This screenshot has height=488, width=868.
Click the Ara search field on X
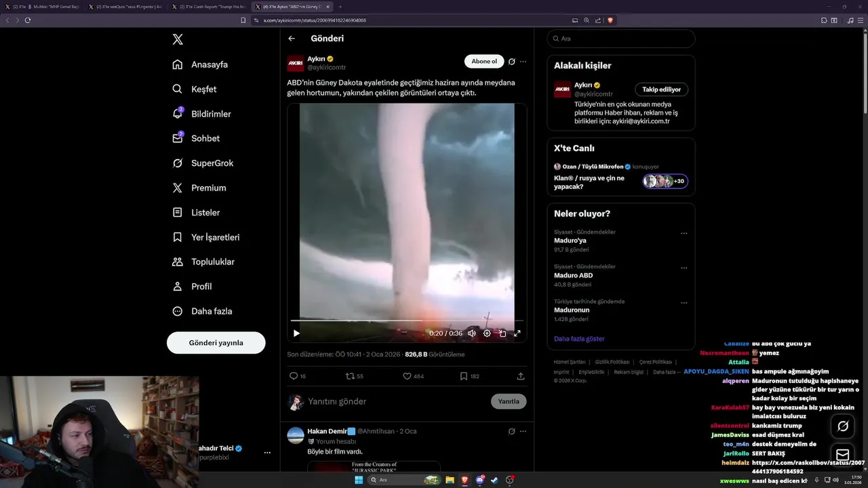coord(620,39)
